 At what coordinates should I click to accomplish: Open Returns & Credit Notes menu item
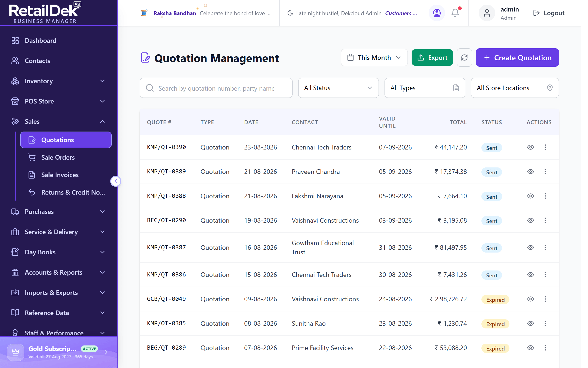coord(66,192)
